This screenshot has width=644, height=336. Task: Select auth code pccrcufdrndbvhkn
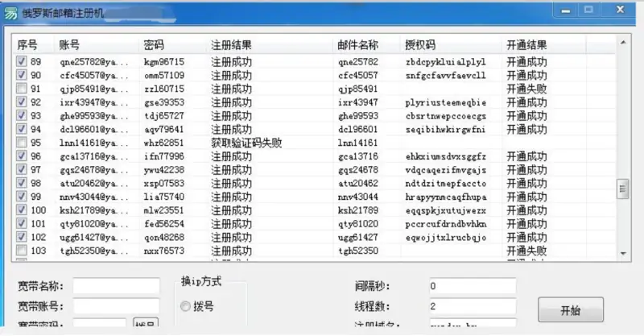446,224
